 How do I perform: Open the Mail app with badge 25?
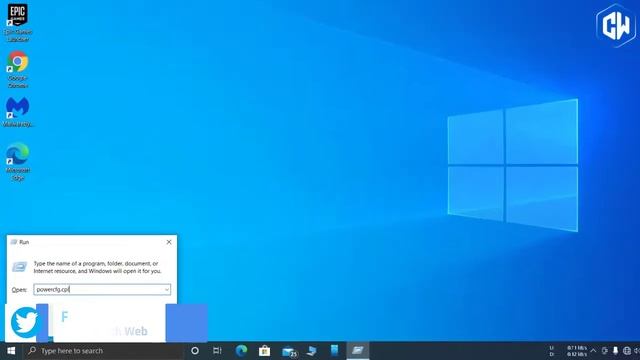(289, 351)
